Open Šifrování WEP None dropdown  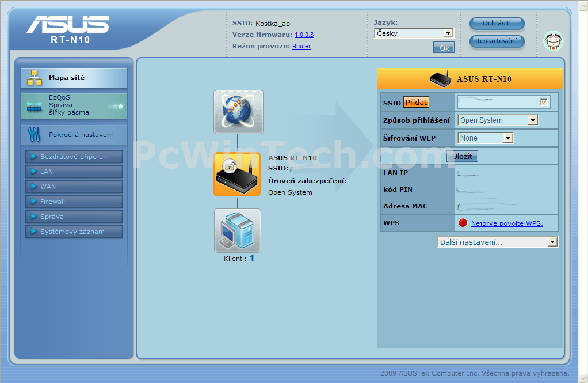click(485, 138)
